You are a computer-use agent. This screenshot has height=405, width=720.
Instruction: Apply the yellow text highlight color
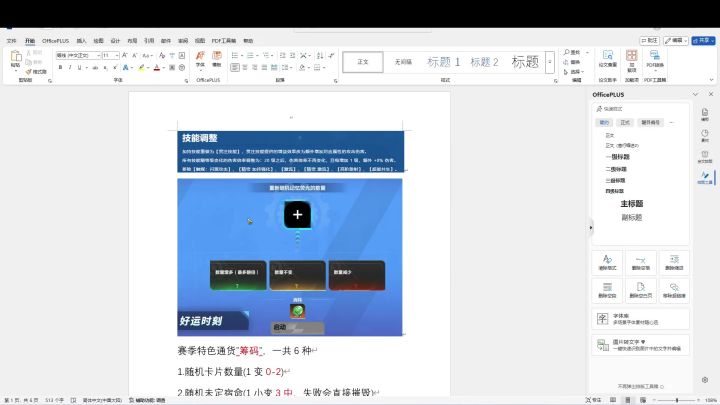(x=141, y=68)
